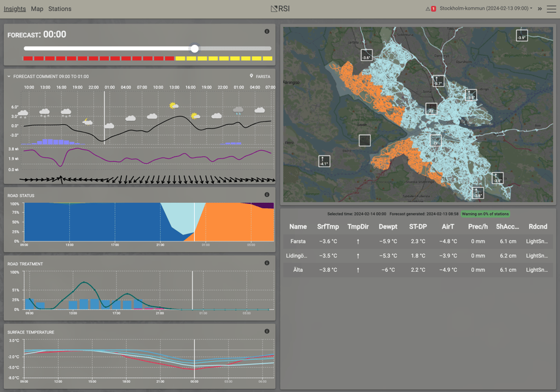560x392 pixels.
Task: Sort the table by AirT column
Action: point(448,227)
